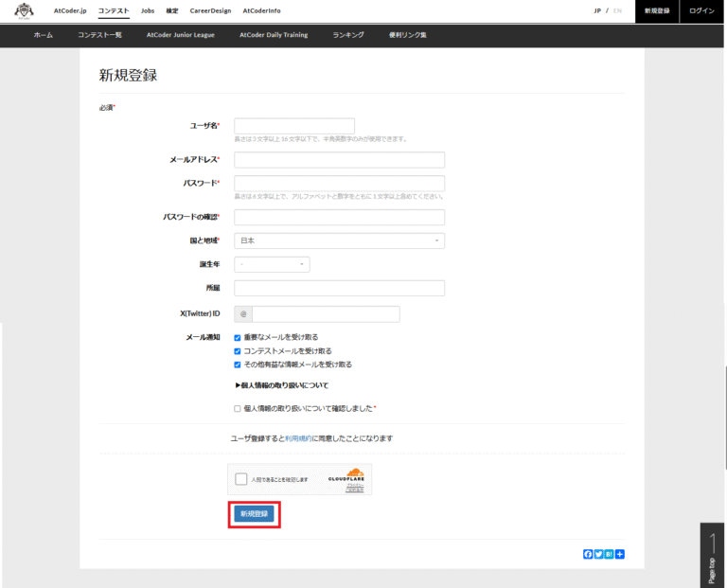Click the AtCoder logo in the header
Screen dimensions: 727x588
click(x=23, y=10)
